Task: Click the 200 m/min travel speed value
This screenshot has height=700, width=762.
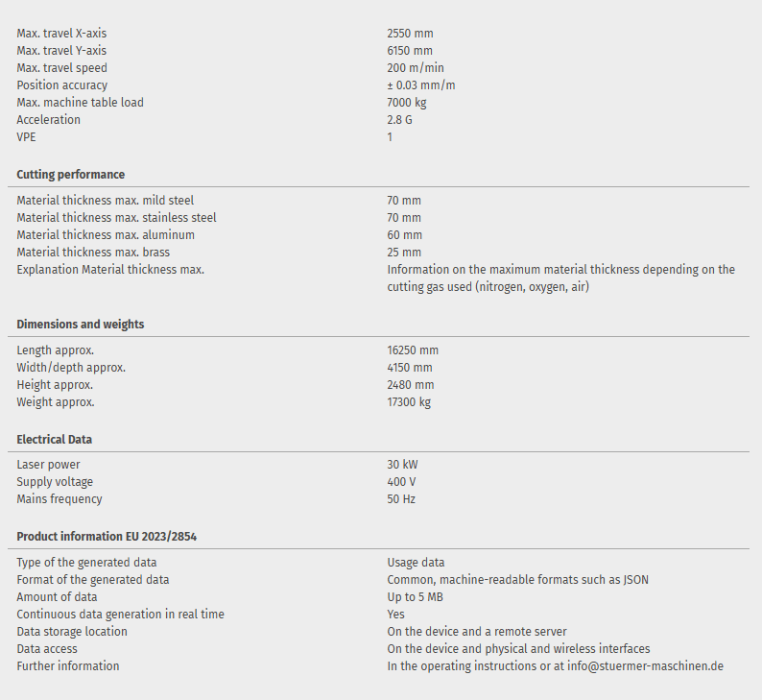Action: [x=416, y=68]
